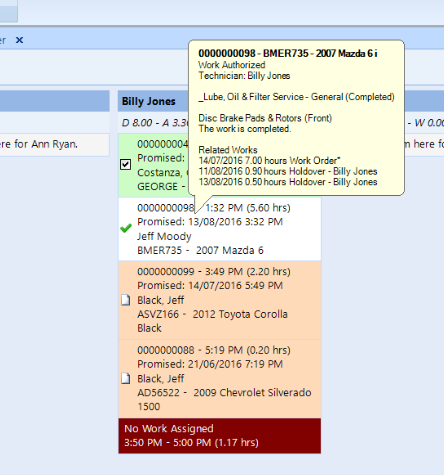This screenshot has width=444, height=475.
Task: Click the Promised 13/08/2016 3:32 PM line
Action: click(x=210, y=222)
